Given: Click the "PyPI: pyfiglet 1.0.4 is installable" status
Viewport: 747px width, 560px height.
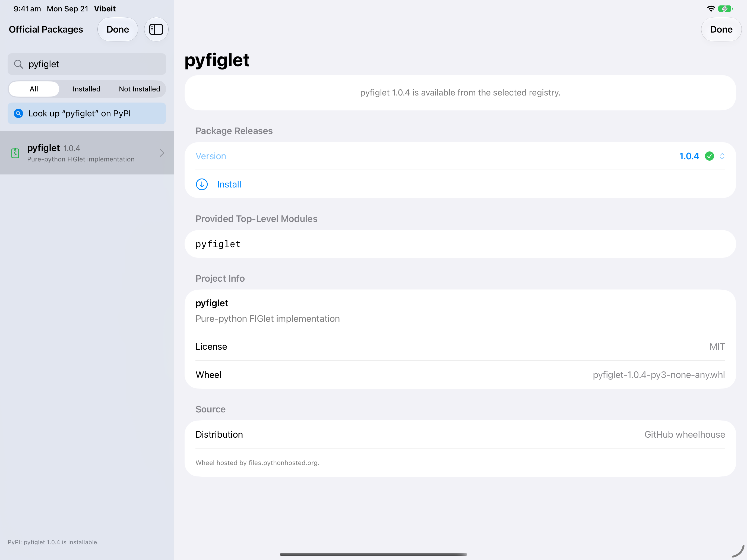Looking at the screenshot, I should [x=53, y=542].
